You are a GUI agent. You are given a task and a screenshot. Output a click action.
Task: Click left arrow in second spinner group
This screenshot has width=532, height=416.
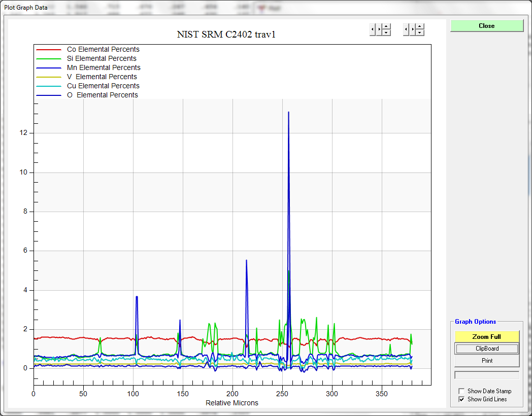click(x=406, y=30)
